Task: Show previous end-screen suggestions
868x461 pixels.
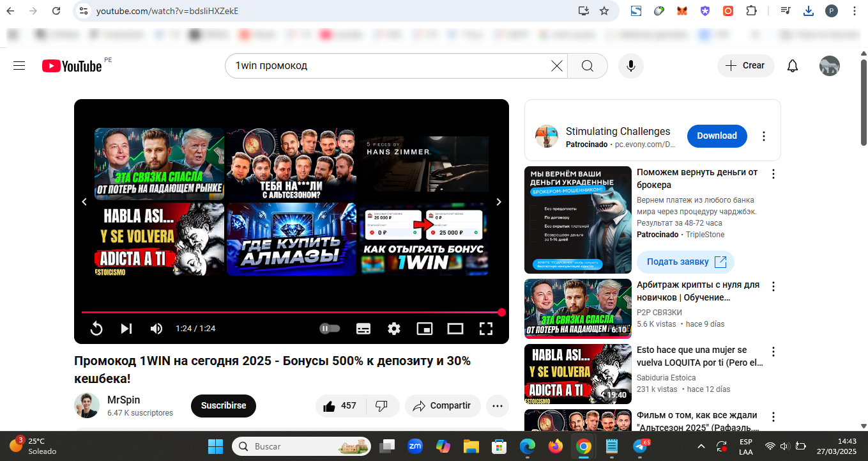Action: coord(84,202)
